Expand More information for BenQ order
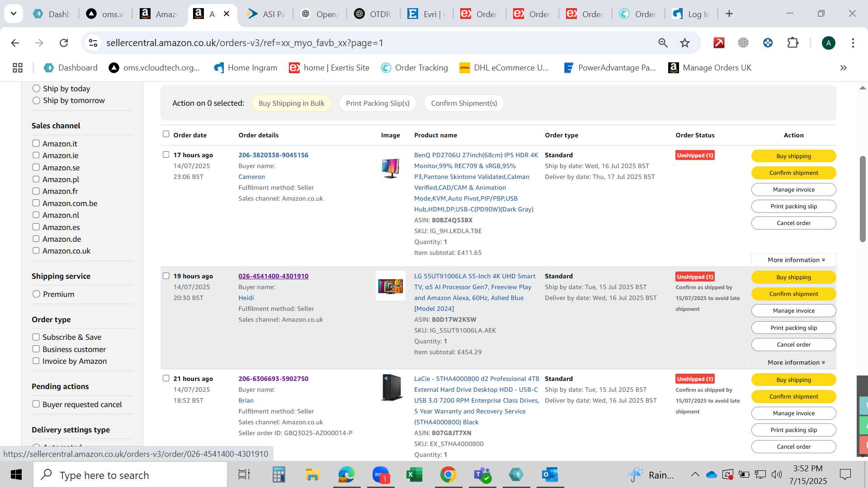Screen dimensions: 868x488 click(x=796, y=260)
